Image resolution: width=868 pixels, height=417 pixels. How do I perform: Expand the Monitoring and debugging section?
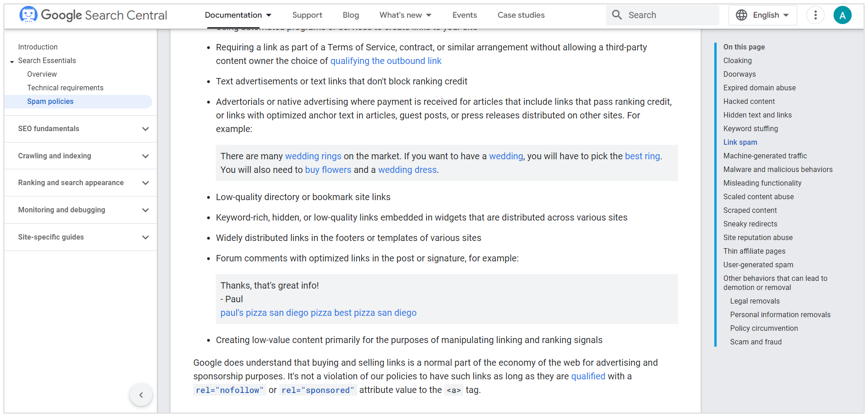click(x=145, y=210)
